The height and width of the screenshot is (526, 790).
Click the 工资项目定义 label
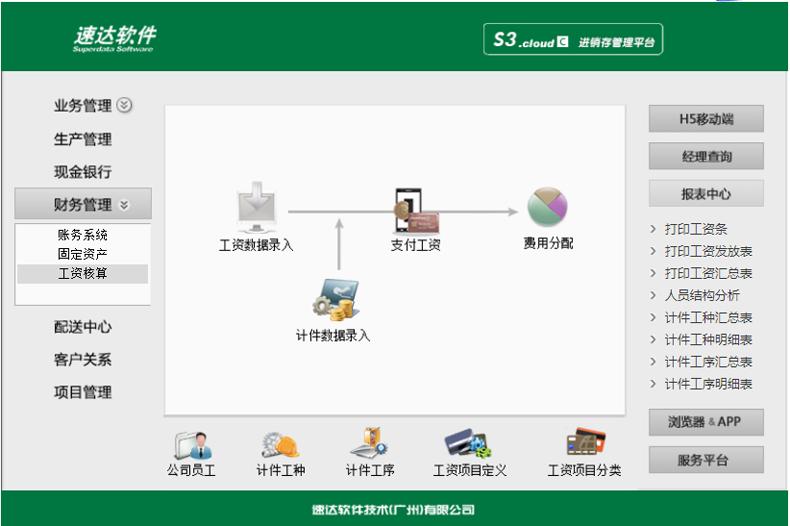(470, 470)
